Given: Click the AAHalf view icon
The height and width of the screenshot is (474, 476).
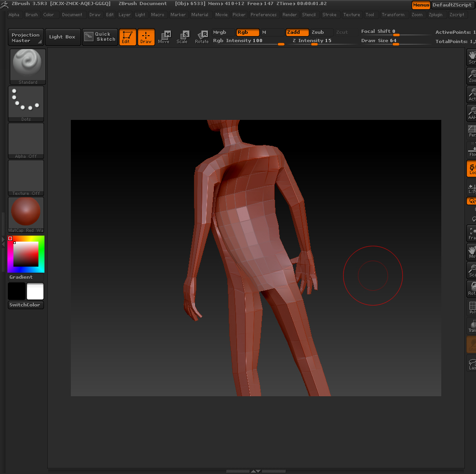Looking at the screenshot, I should pyautogui.click(x=471, y=113).
